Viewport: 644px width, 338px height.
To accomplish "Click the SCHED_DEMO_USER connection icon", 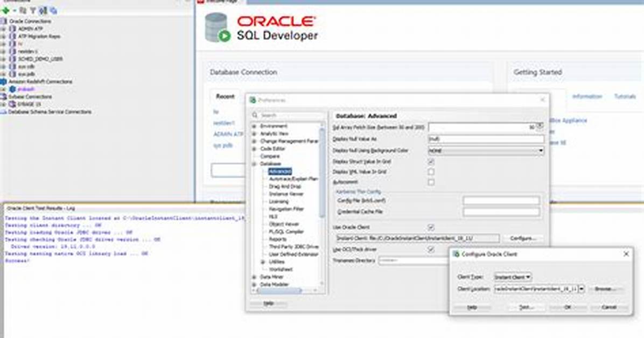I will pyautogui.click(x=12, y=59).
